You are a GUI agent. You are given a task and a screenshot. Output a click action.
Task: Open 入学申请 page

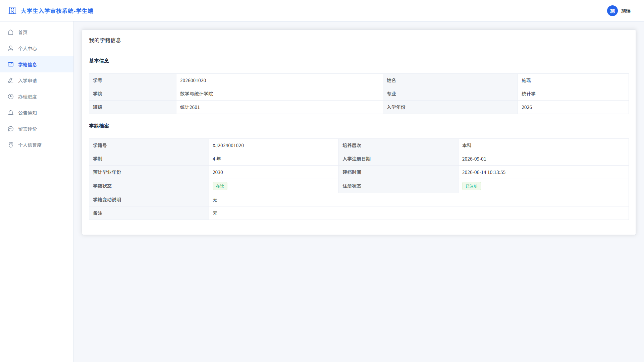tap(37, 80)
